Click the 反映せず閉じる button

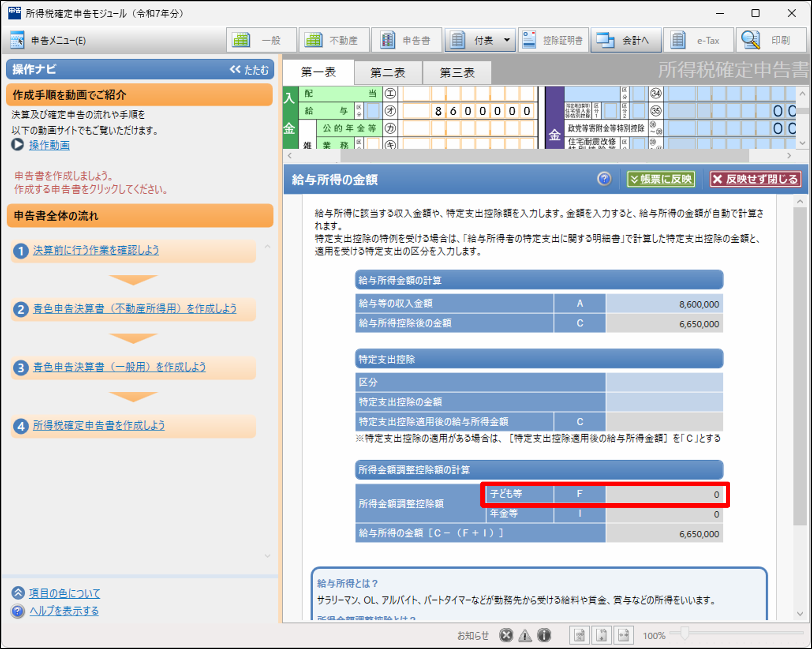[x=755, y=179]
